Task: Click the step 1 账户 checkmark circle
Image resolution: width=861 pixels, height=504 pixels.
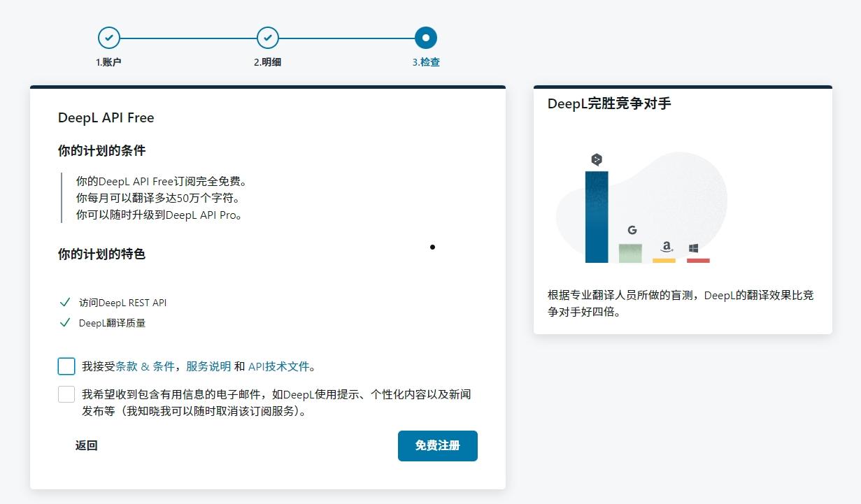Action: 108,38
